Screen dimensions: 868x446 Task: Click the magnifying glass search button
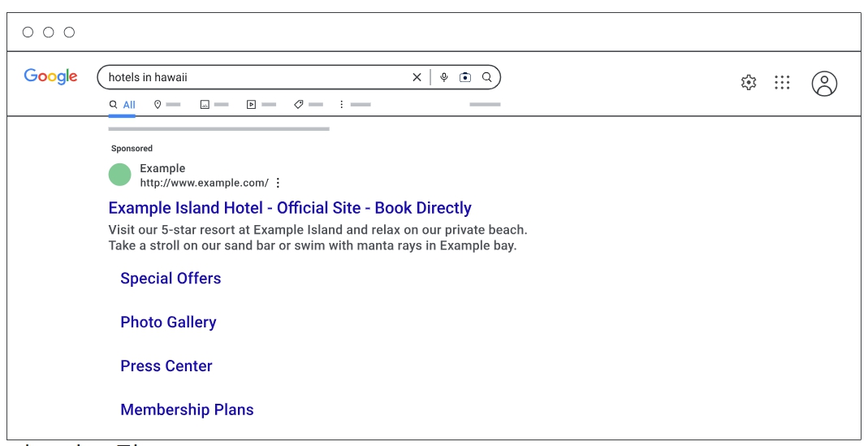[x=486, y=77]
